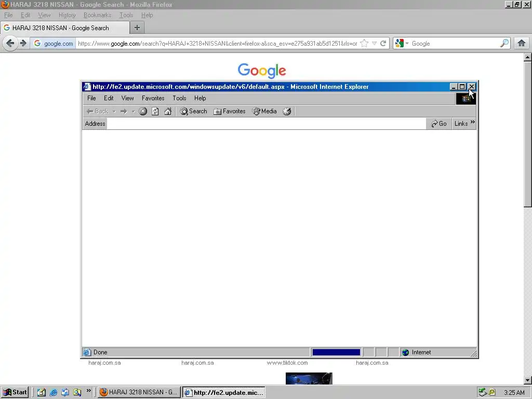Open the IE Media toolbar button
This screenshot has width=532, height=399.
[264, 111]
